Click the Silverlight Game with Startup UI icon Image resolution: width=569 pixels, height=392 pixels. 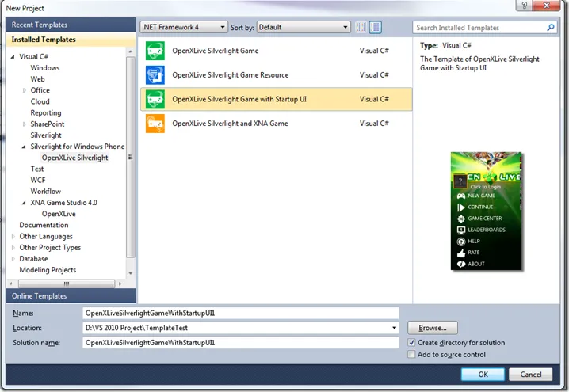click(155, 99)
